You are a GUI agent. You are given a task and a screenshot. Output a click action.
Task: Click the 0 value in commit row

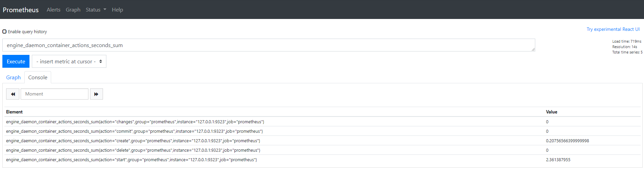pos(547,131)
